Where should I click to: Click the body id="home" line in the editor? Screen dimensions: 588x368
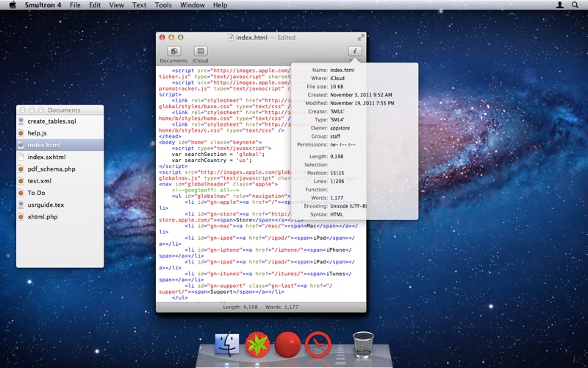[210, 142]
